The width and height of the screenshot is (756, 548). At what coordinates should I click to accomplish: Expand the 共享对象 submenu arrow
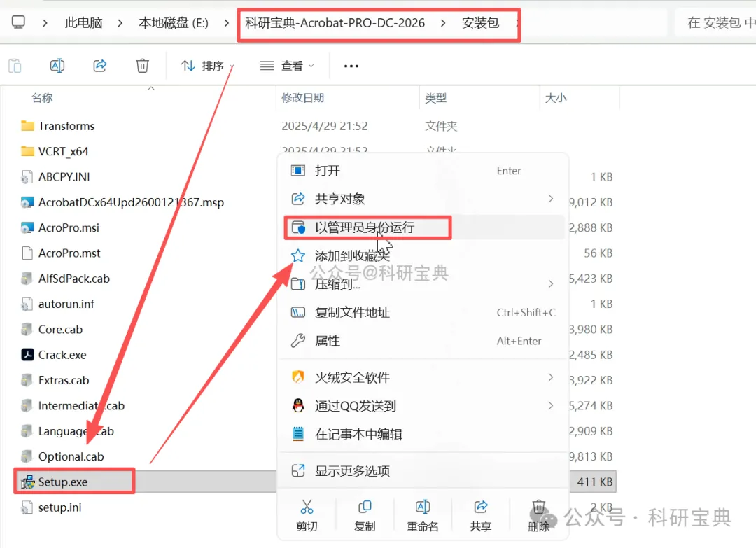tap(551, 199)
